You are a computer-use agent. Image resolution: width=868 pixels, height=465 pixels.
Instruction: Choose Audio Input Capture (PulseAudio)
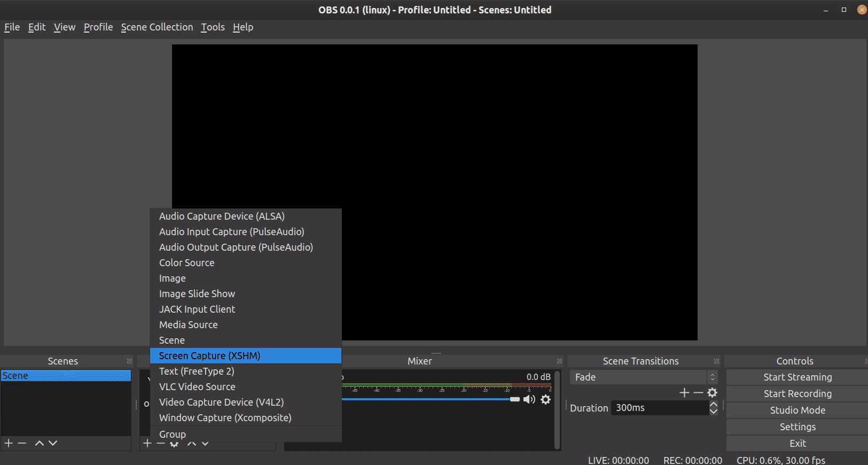click(x=246, y=231)
